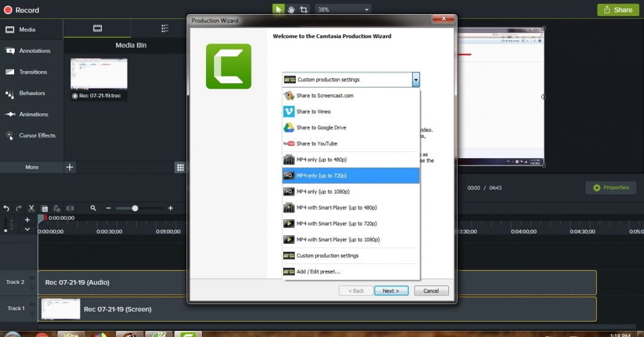Click the timeline zoom slider handle
644x337 pixels.
point(135,208)
